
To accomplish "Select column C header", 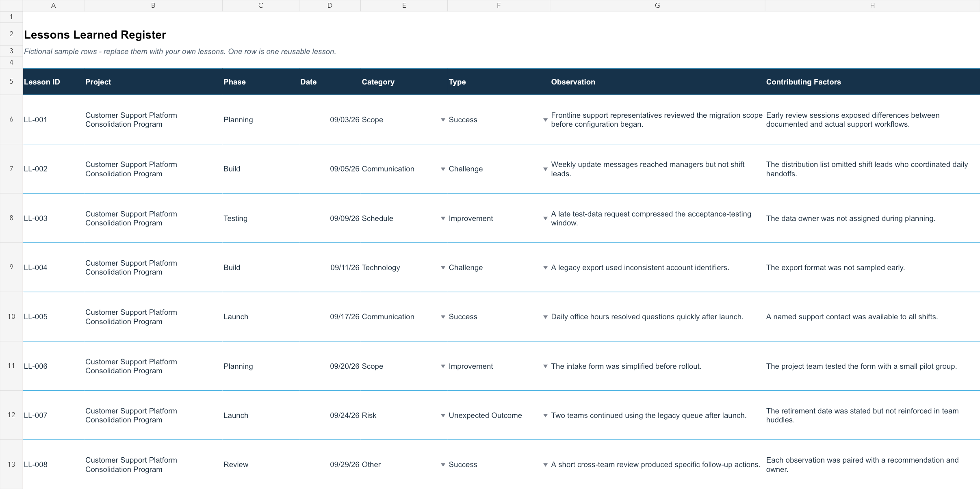I will pos(260,5).
